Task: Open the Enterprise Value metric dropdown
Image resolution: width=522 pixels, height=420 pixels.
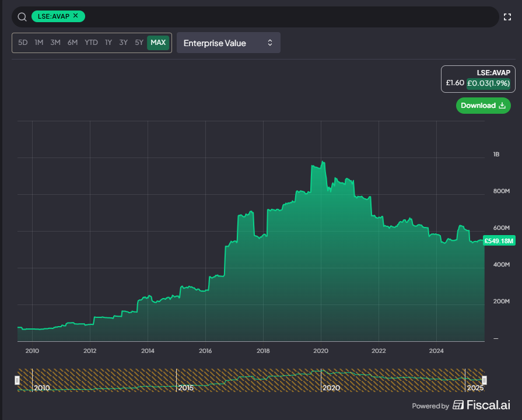Action: click(x=228, y=42)
